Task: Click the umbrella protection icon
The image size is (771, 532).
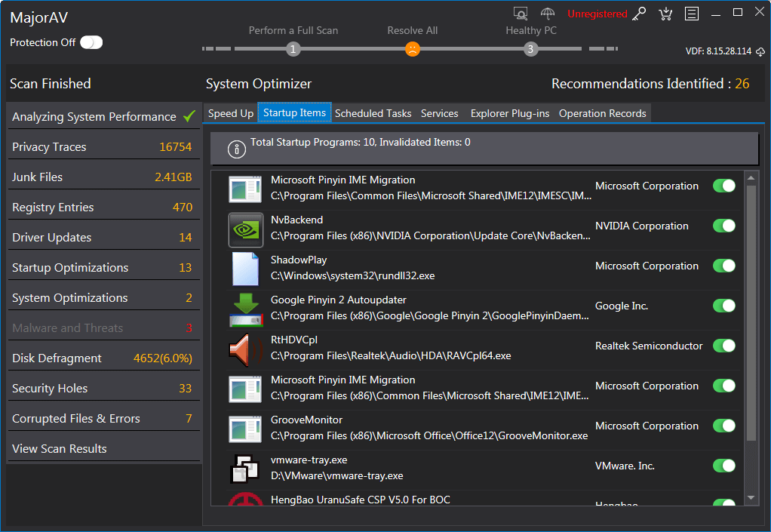Action: pos(548,14)
